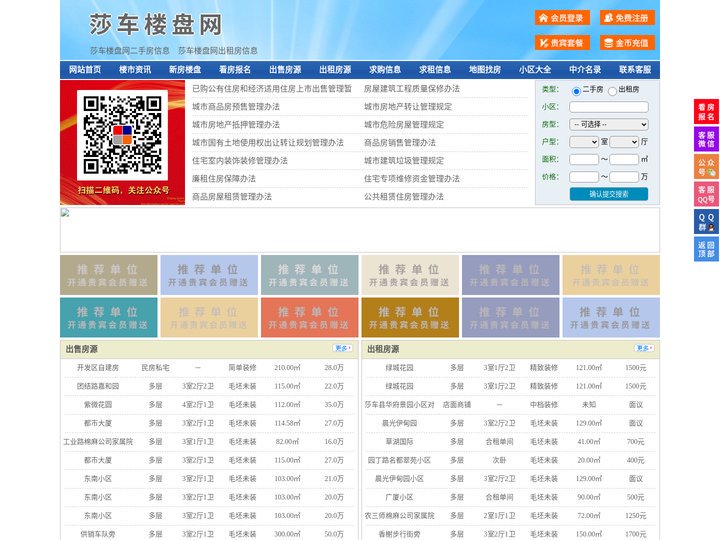The width and height of the screenshot is (720, 540).
Task: Open the 草湖国际 rental listing
Action: [x=399, y=442]
